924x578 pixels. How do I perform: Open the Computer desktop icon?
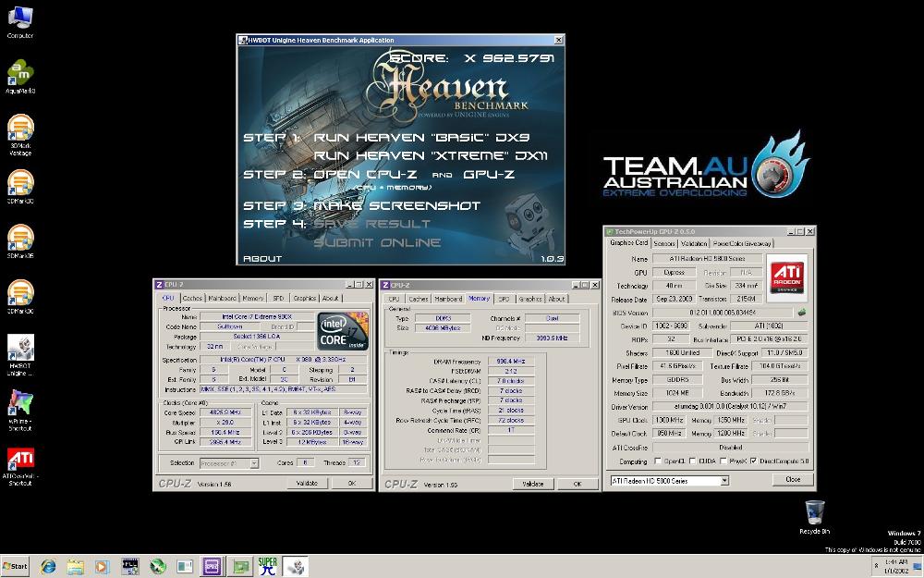(20, 22)
